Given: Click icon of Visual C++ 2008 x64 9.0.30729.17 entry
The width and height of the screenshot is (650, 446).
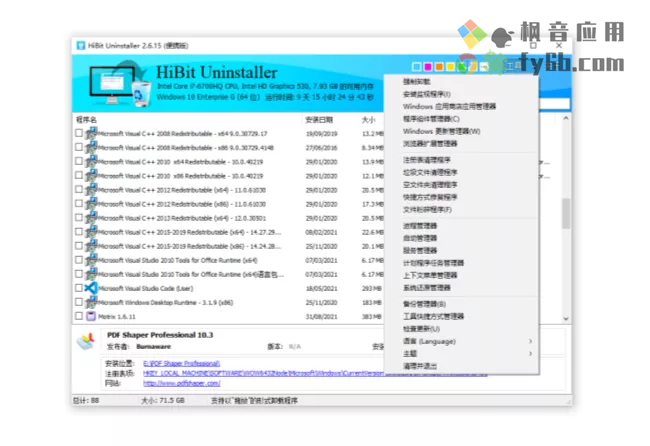Looking at the screenshot, I should click(x=91, y=133).
